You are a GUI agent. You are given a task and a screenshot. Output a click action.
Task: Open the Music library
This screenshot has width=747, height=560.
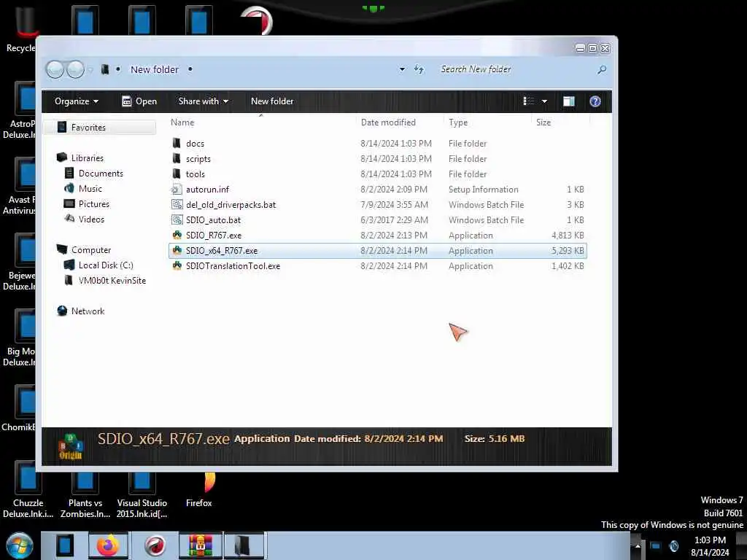point(90,189)
